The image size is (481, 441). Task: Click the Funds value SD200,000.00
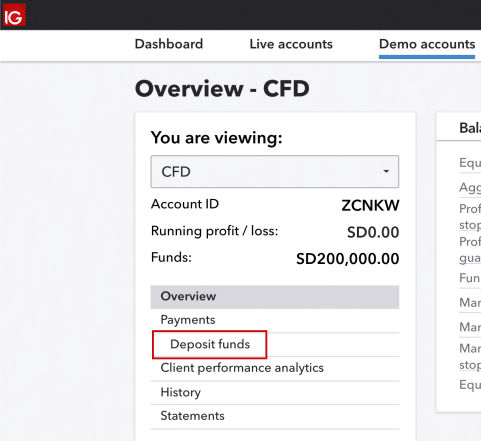click(348, 259)
